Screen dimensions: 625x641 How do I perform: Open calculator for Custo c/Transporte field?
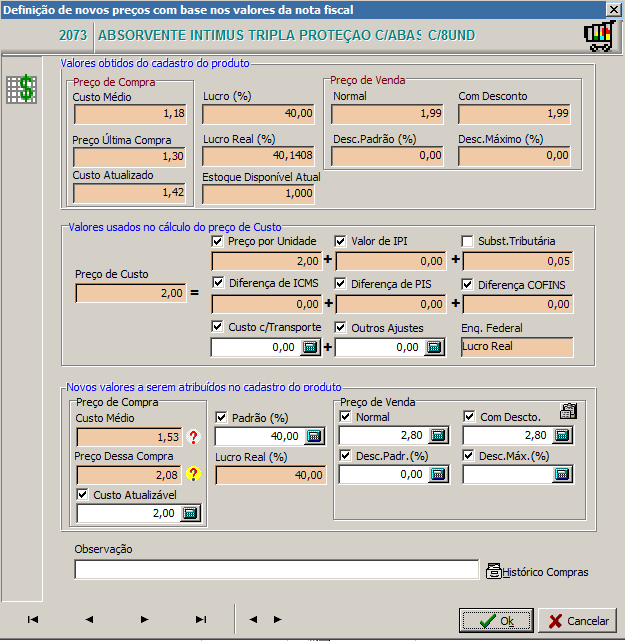(310, 347)
